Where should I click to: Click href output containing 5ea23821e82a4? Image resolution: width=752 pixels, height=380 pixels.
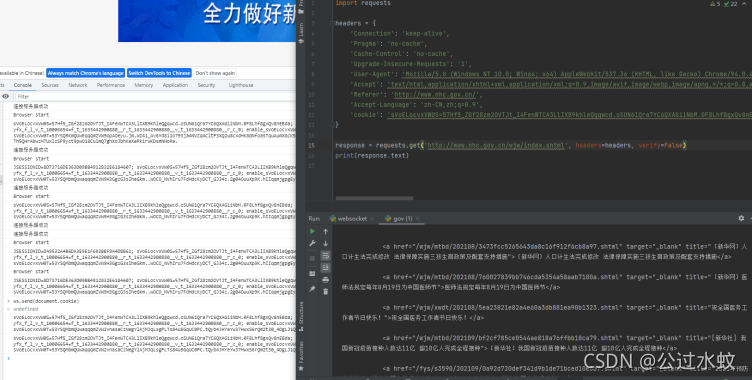coord(544,312)
